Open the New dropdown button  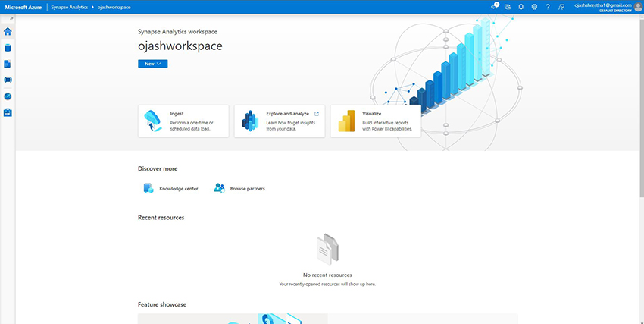(153, 64)
